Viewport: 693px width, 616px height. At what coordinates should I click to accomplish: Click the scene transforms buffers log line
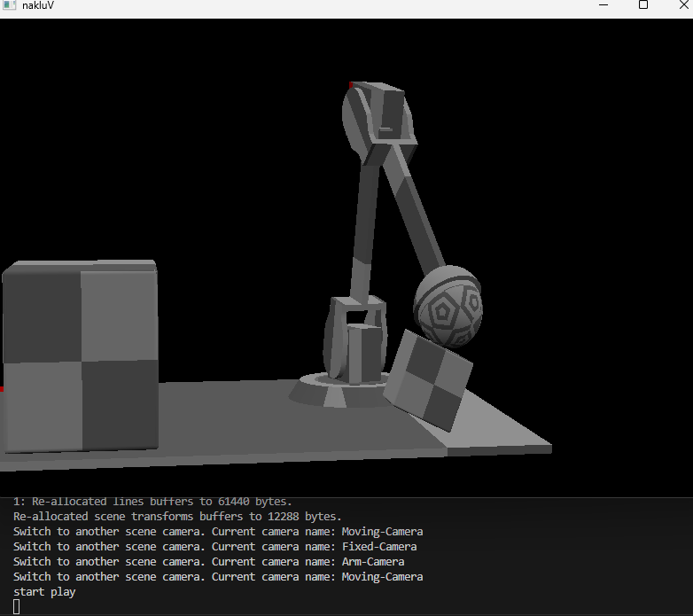pyautogui.click(x=177, y=516)
